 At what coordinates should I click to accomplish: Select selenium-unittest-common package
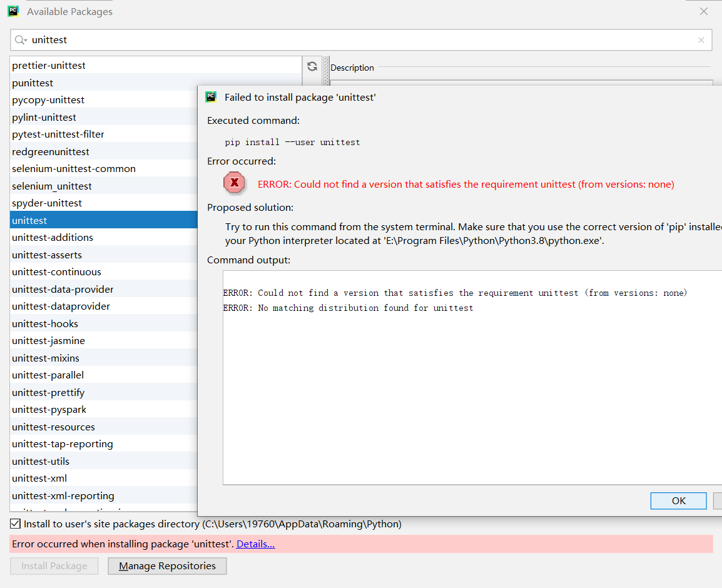pyautogui.click(x=104, y=169)
